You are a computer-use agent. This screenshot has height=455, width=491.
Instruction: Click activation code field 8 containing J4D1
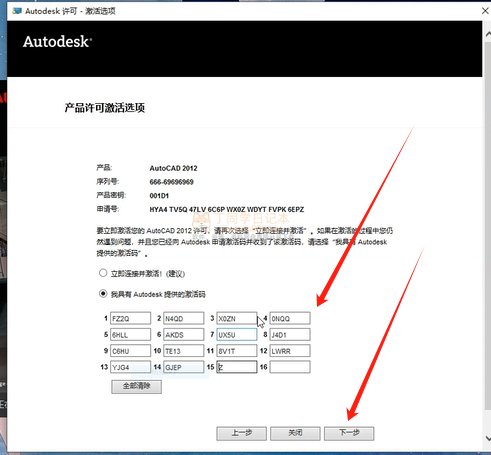pos(290,335)
